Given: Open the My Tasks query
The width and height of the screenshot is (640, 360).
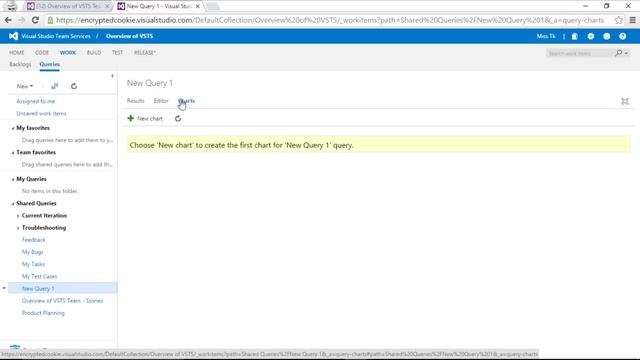Looking at the screenshot, I should [33, 264].
